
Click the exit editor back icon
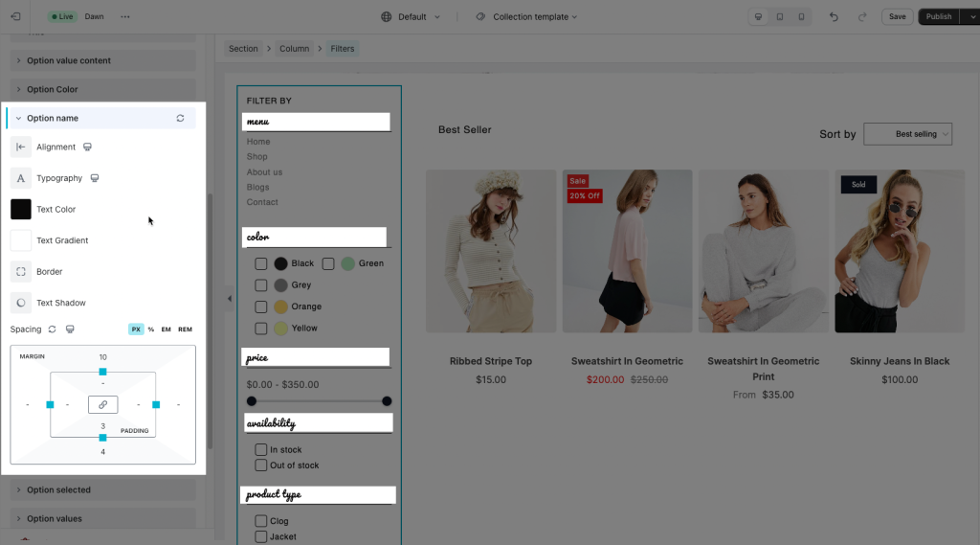15,17
